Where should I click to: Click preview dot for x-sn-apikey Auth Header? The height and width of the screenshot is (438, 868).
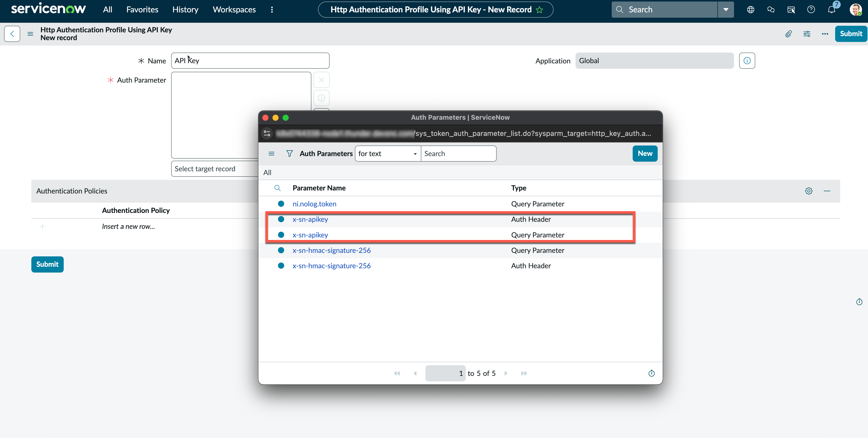(281, 219)
